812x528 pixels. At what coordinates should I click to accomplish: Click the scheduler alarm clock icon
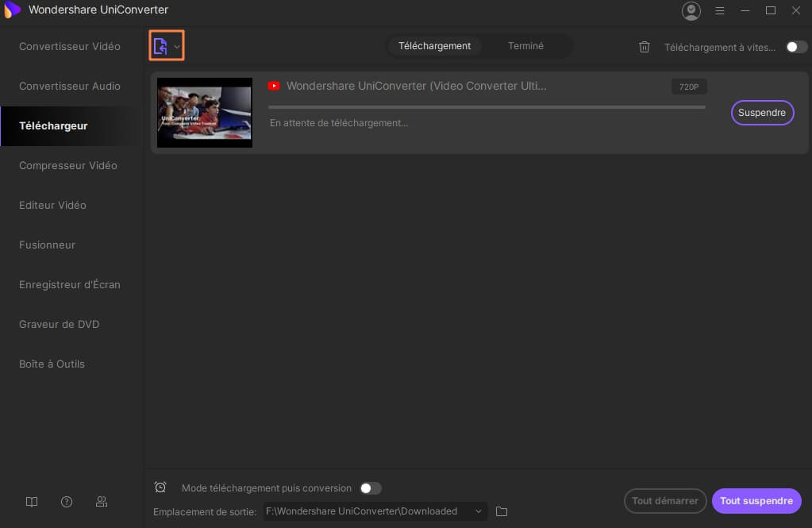[x=160, y=488]
